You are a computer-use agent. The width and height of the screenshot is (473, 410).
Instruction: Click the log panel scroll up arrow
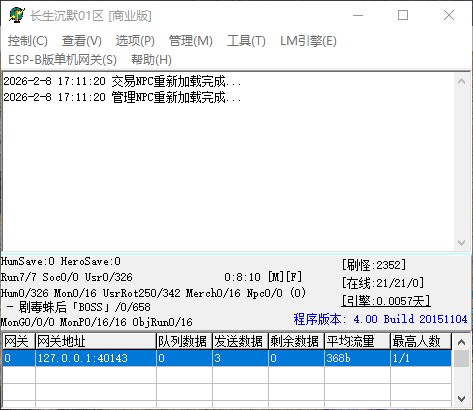tap(461, 81)
